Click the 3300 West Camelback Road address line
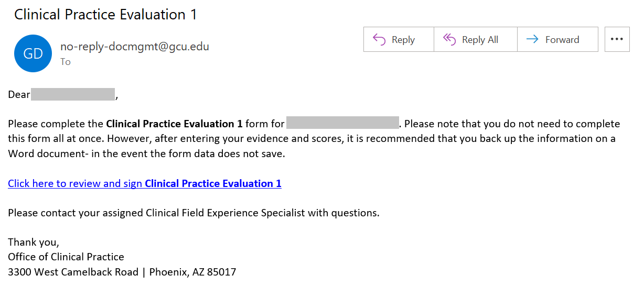 tap(122, 272)
